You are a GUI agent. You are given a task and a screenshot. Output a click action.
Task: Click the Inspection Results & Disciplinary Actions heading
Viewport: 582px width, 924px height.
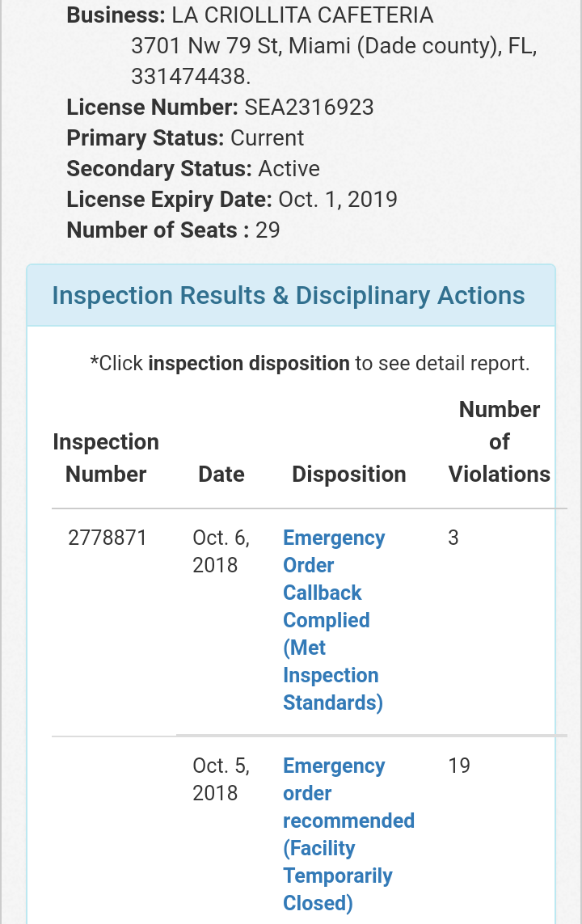(x=289, y=295)
